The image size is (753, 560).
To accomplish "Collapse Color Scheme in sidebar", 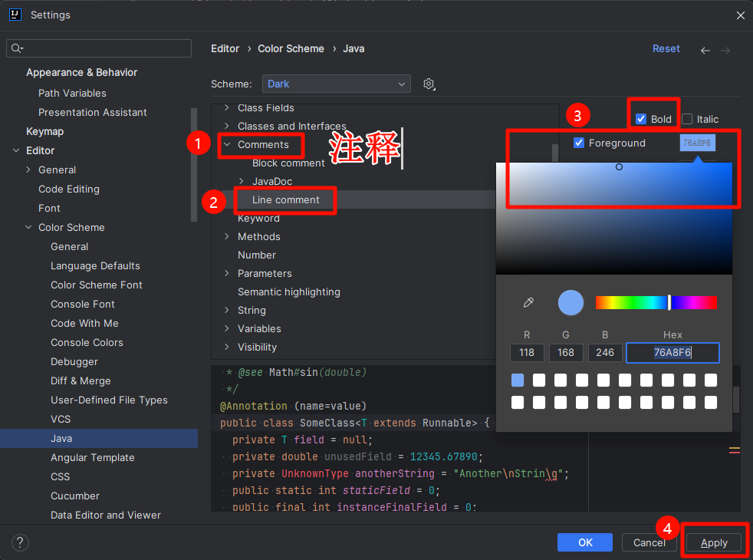I will [28, 227].
